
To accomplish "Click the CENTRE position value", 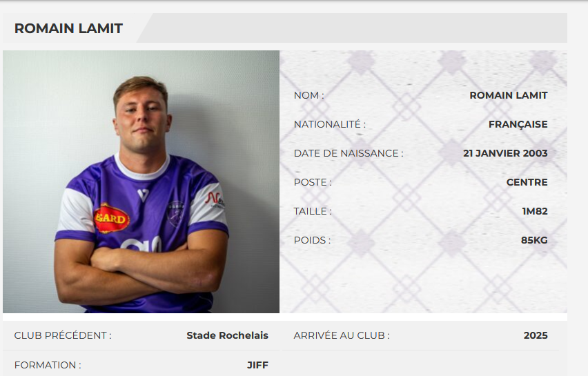I will point(527,182).
